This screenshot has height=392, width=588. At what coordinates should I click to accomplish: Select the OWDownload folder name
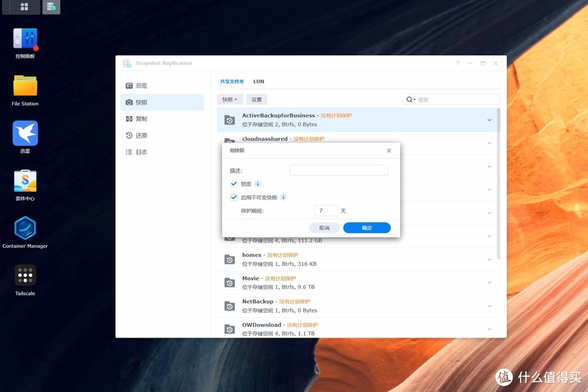click(x=261, y=325)
